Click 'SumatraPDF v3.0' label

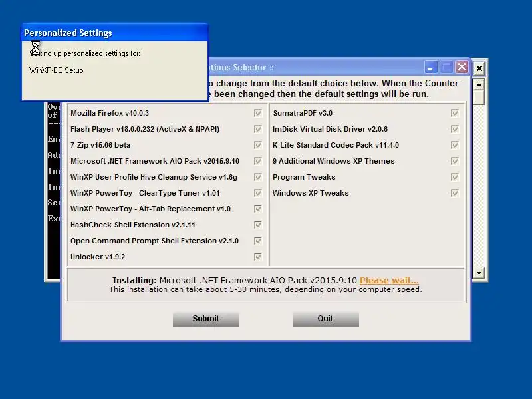pyautogui.click(x=303, y=113)
